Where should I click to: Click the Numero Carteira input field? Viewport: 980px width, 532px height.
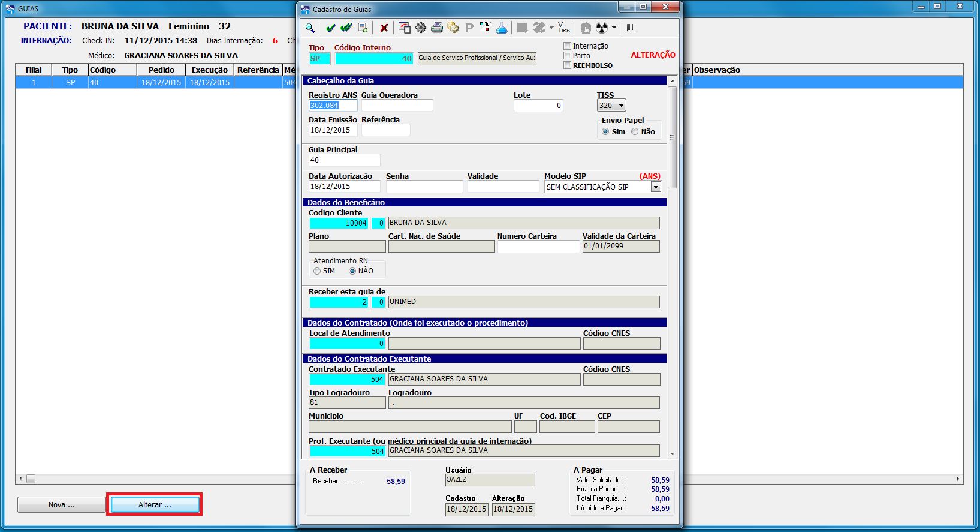point(538,247)
